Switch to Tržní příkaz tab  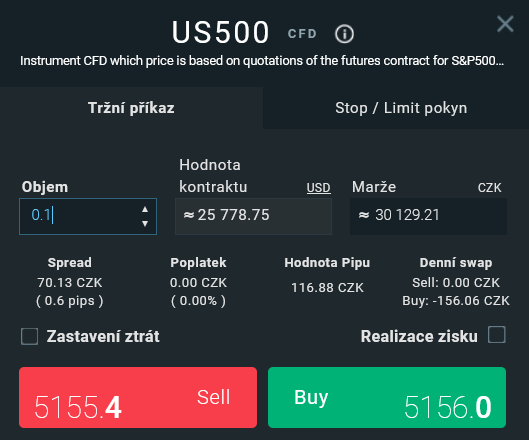tap(131, 108)
